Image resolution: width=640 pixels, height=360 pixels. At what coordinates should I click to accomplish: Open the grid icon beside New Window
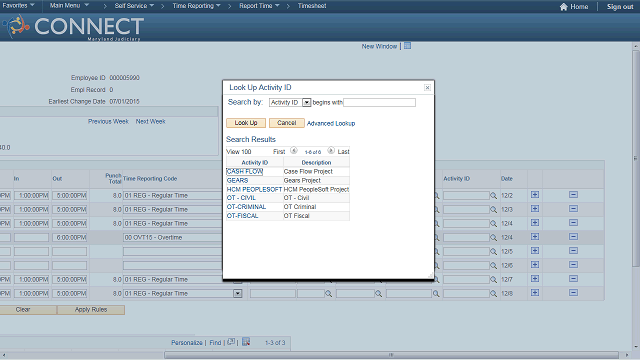(407, 46)
